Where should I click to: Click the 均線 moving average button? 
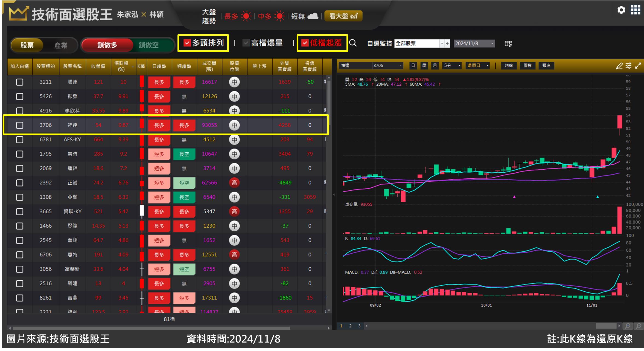tap(509, 66)
